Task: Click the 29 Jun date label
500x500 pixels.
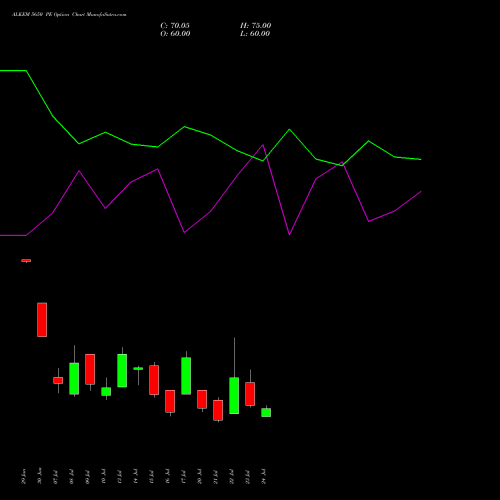Action: (x=23, y=477)
